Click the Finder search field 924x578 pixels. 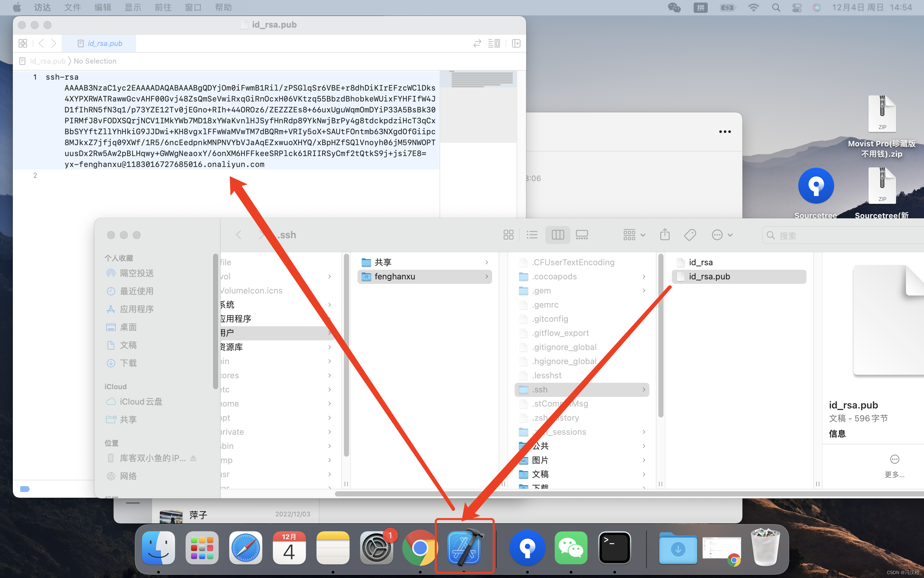tap(844, 235)
